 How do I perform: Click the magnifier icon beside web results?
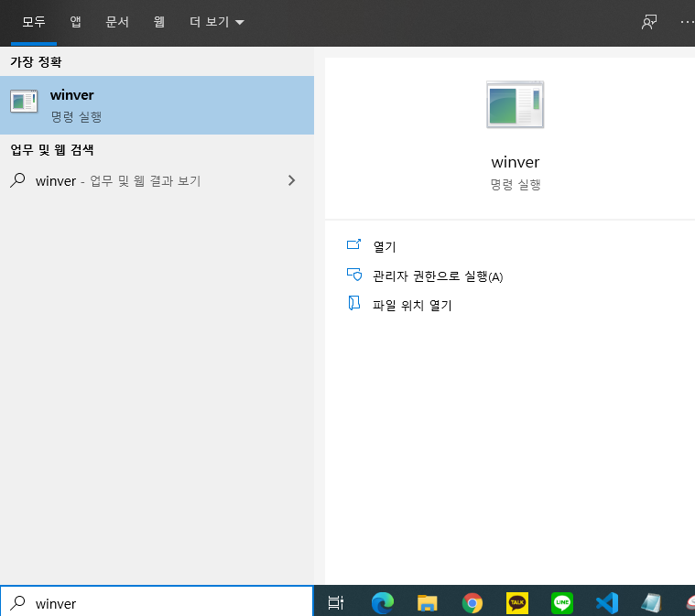tap(17, 180)
